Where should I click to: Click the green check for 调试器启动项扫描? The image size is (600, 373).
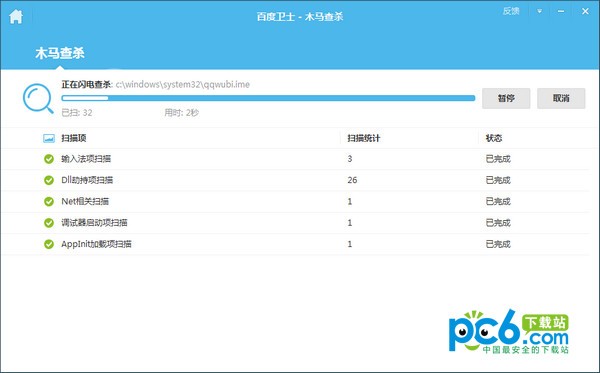coord(49,223)
